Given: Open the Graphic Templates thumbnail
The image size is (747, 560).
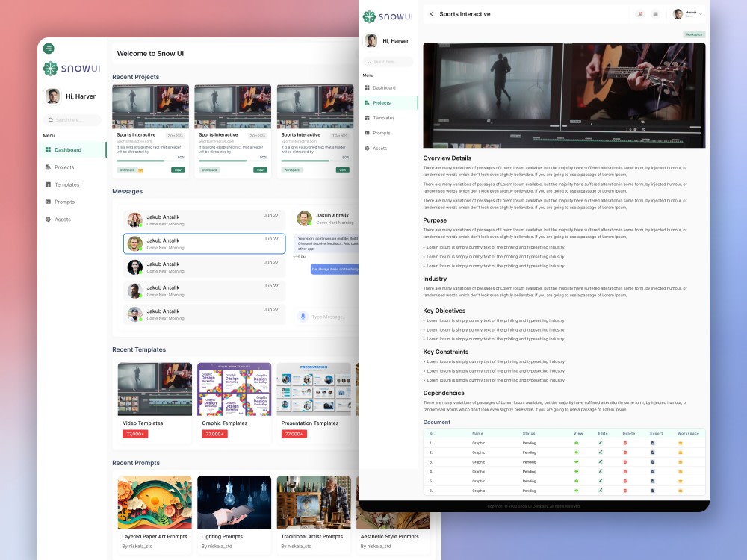Looking at the screenshot, I should point(234,389).
